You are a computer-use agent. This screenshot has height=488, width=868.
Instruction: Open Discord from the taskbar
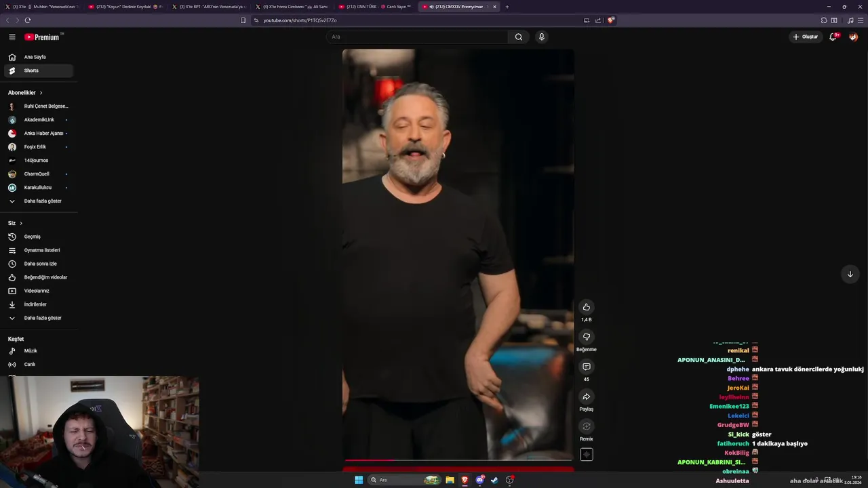point(480,480)
